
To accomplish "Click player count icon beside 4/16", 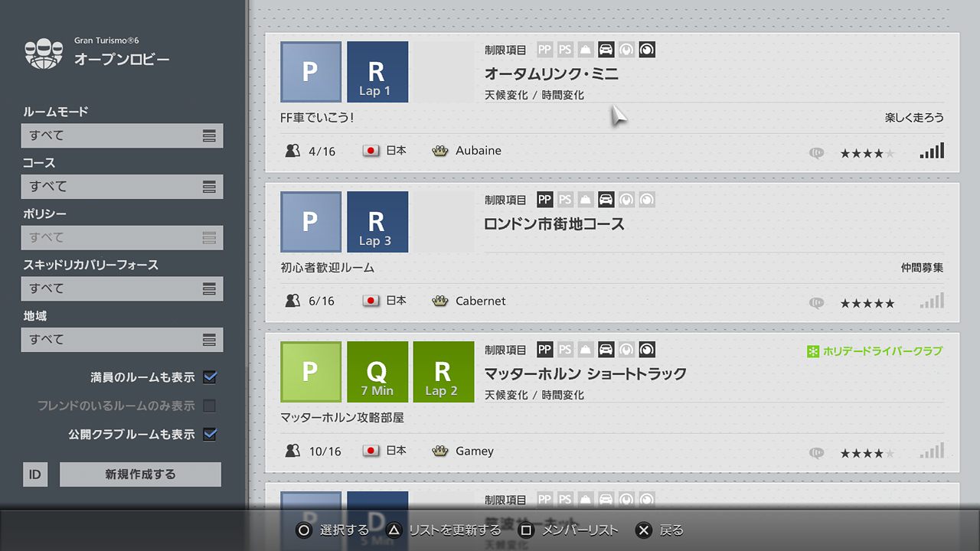I will tap(292, 151).
